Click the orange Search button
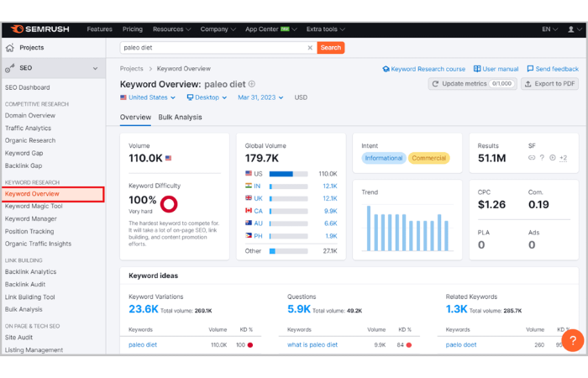588x378 pixels. 331,48
